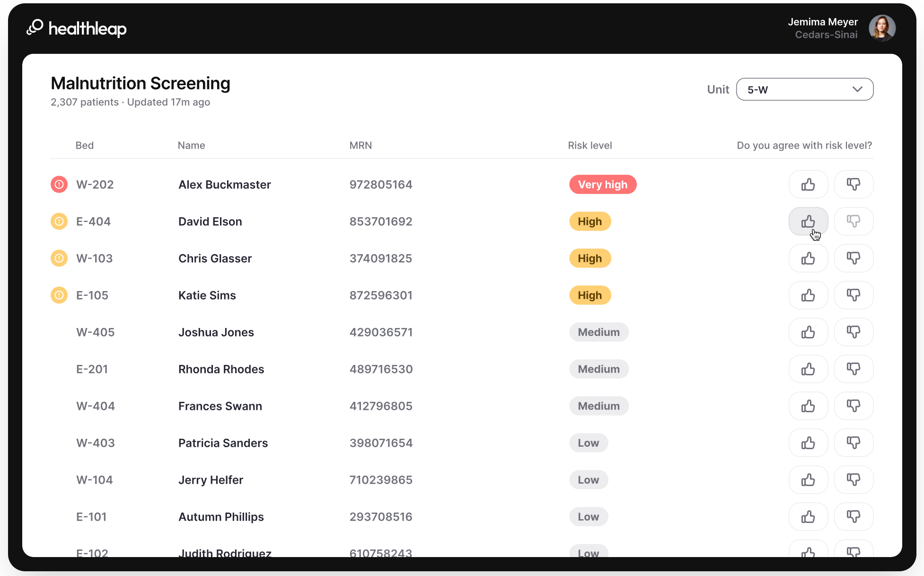Screen dimensions: 924x576
Task: Click the Name column header
Action: 191,145
